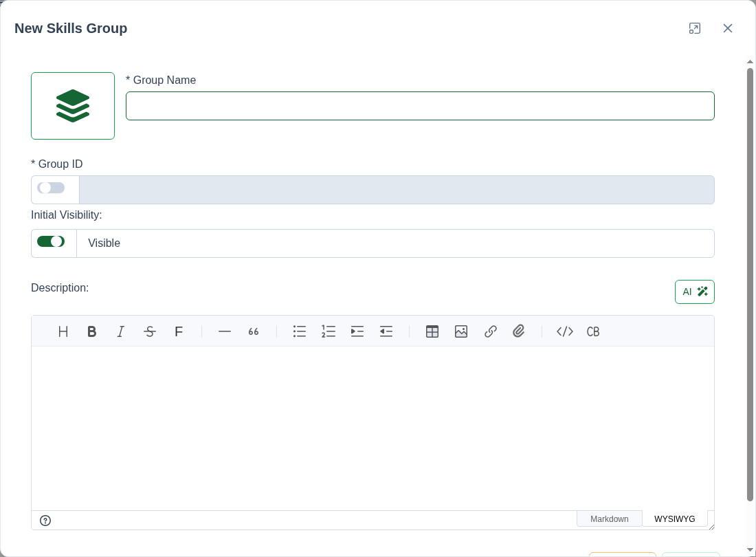Switch editor to WYSIWYG mode
The image size is (756, 557).
[674, 519]
